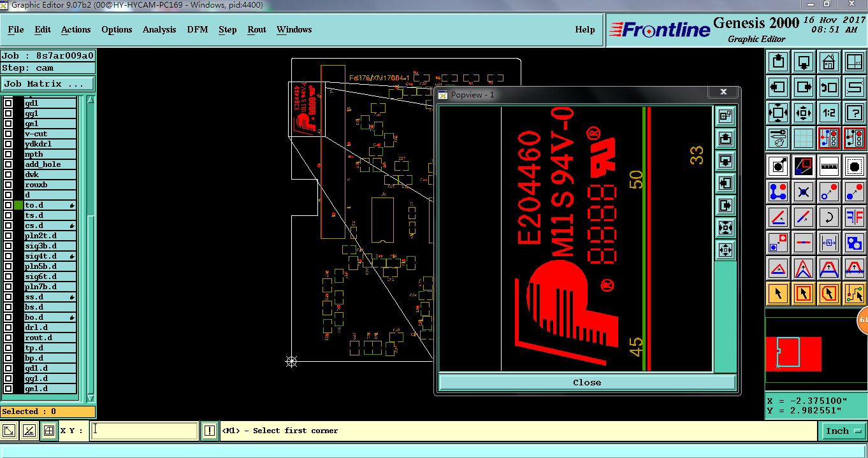868x458 pixels.
Task: Click the blue square to red square icon
Action: click(x=778, y=243)
